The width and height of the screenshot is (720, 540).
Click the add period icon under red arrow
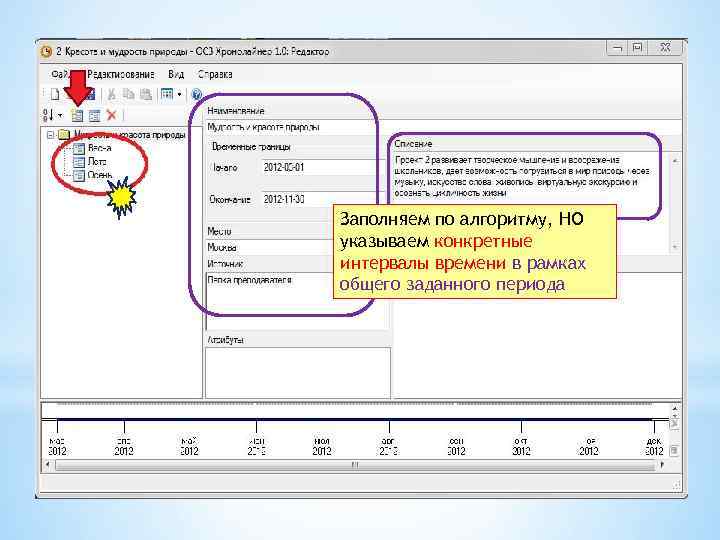tap(77, 115)
